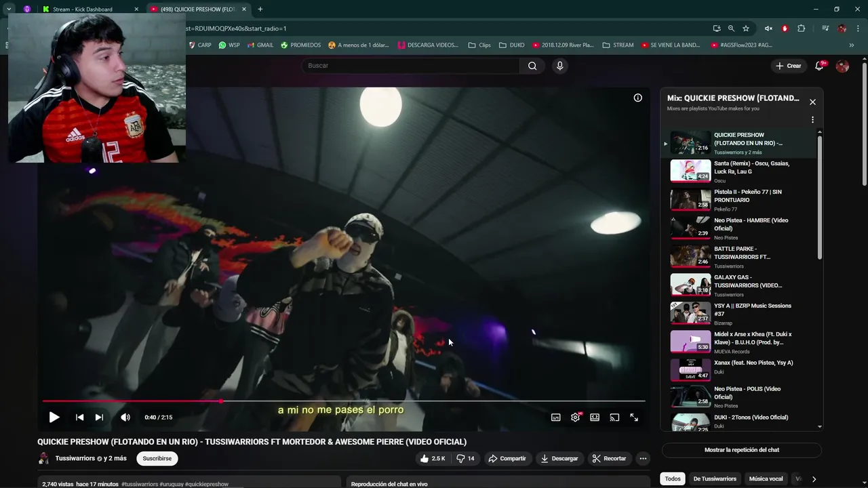
Task: Bookmark this page with star icon
Action: tap(746, 28)
